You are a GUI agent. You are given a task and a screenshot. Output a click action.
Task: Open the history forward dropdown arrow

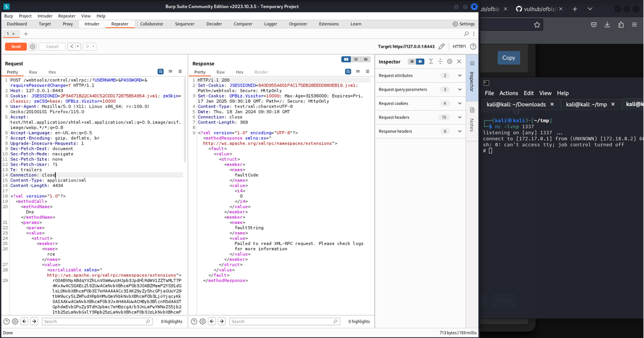coord(93,47)
